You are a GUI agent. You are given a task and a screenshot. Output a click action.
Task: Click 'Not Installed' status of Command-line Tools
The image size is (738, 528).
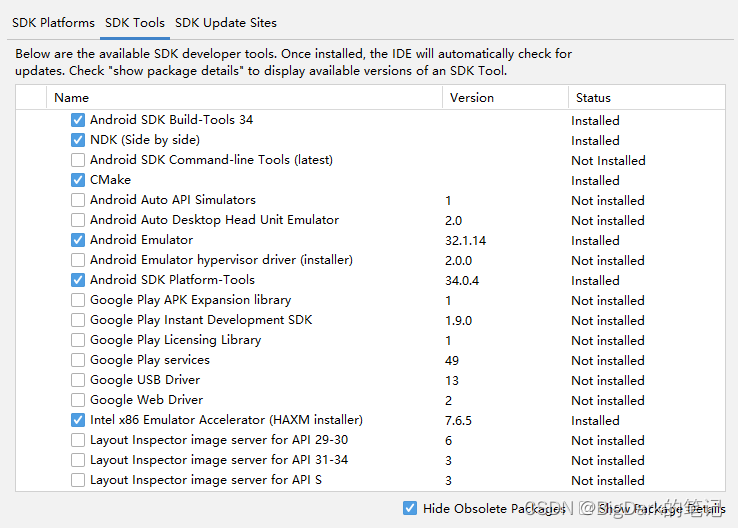(608, 160)
